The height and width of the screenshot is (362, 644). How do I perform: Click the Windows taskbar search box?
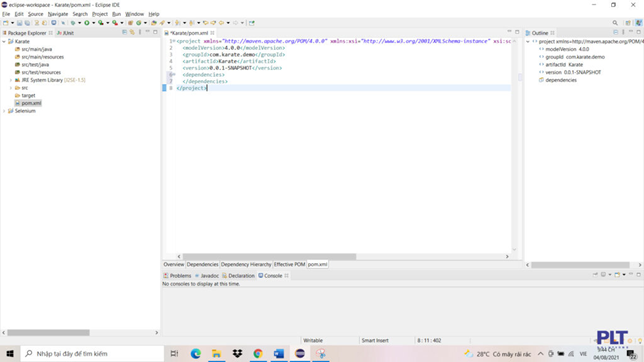click(92, 353)
